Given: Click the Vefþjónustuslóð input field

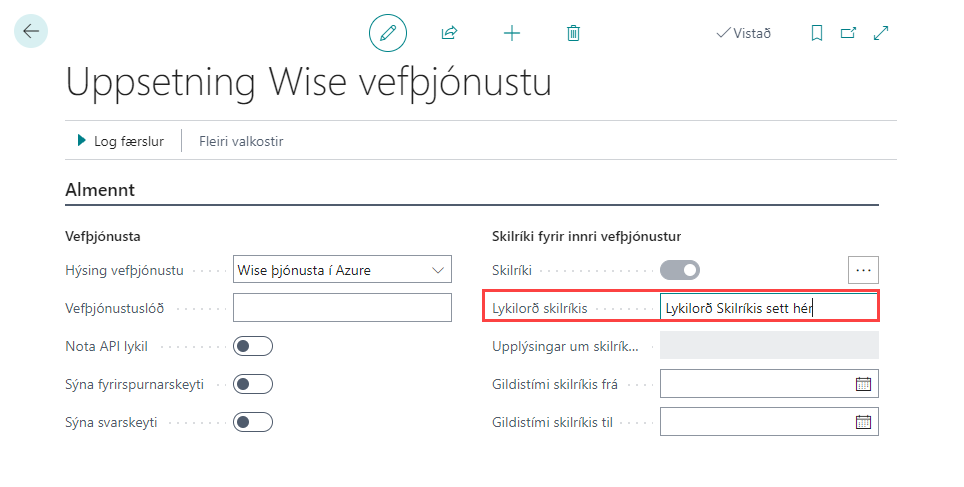Looking at the screenshot, I should [342, 308].
